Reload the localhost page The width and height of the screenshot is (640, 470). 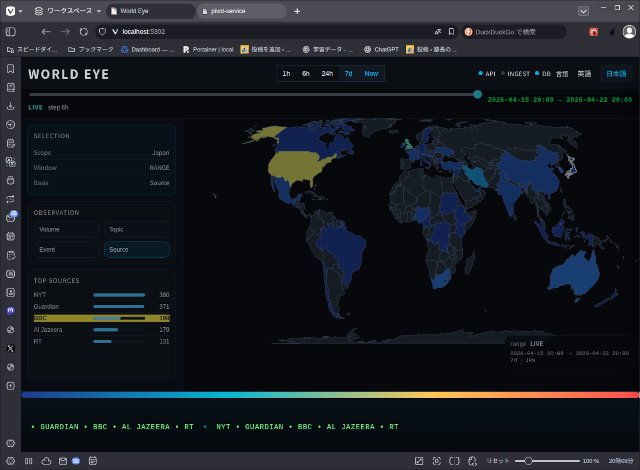[x=84, y=32]
